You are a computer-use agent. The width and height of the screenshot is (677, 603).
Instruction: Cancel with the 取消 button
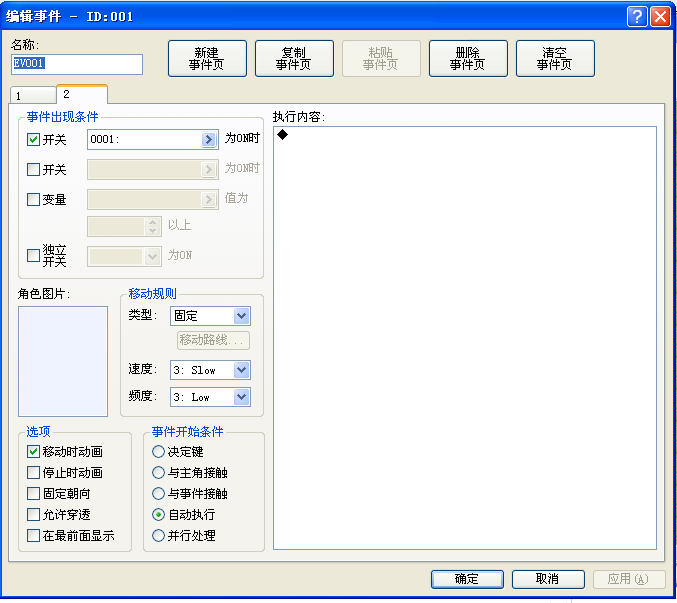(x=548, y=579)
